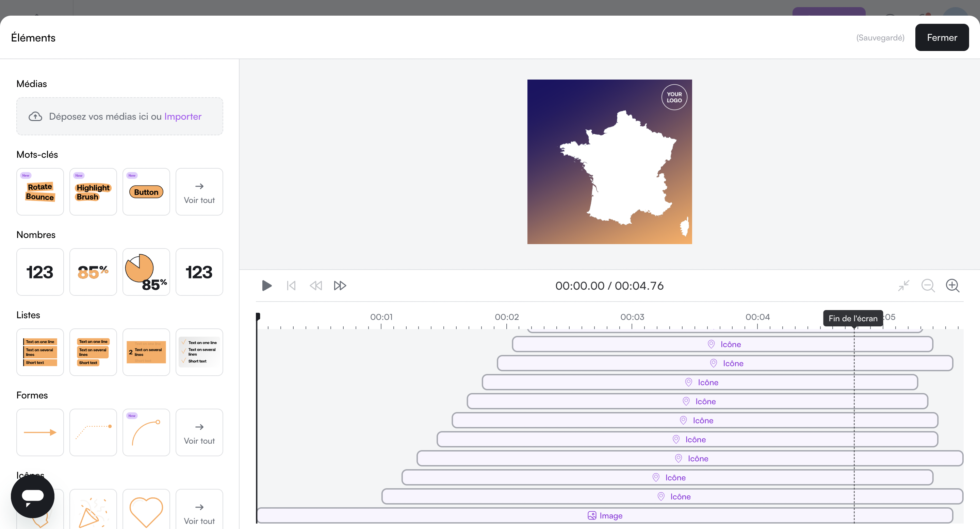The height and width of the screenshot is (529, 980).
Task: Select the topmost labeled Icône track
Action: (x=722, y=344)
